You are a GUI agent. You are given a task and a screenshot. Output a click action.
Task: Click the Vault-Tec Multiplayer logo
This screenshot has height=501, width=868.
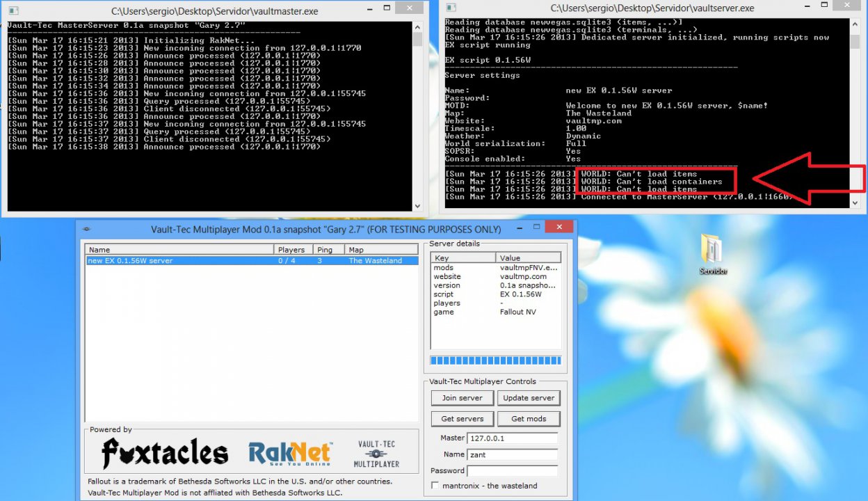(x=376, y=454)
